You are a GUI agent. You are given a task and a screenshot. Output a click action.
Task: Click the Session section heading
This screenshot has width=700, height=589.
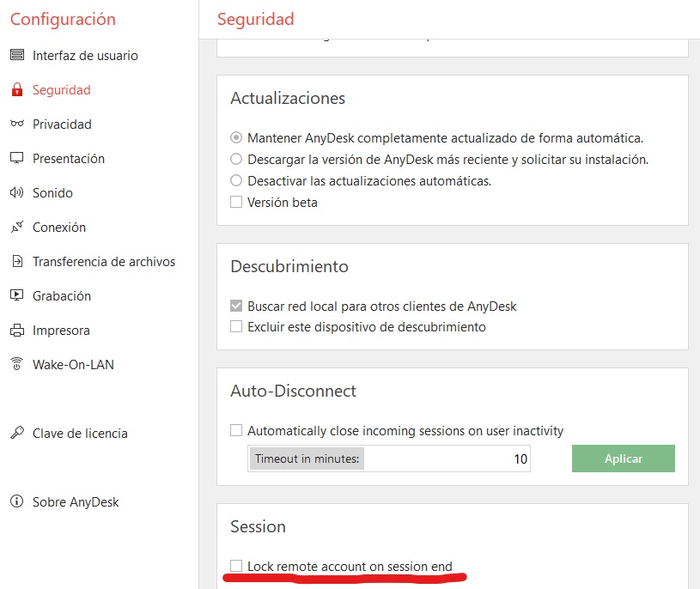click(x=258, y=526)
